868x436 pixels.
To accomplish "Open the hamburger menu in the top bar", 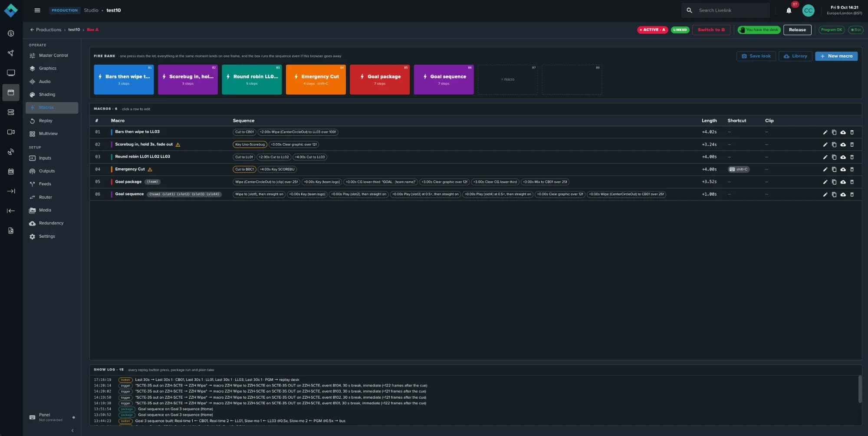I will point(37,10).
